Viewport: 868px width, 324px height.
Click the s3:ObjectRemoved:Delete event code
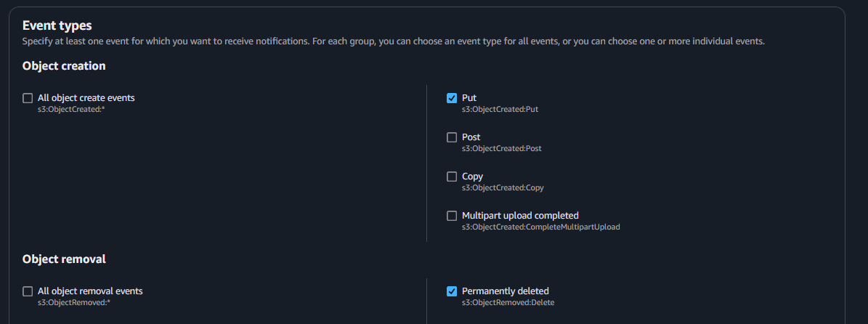coord(508,302)
